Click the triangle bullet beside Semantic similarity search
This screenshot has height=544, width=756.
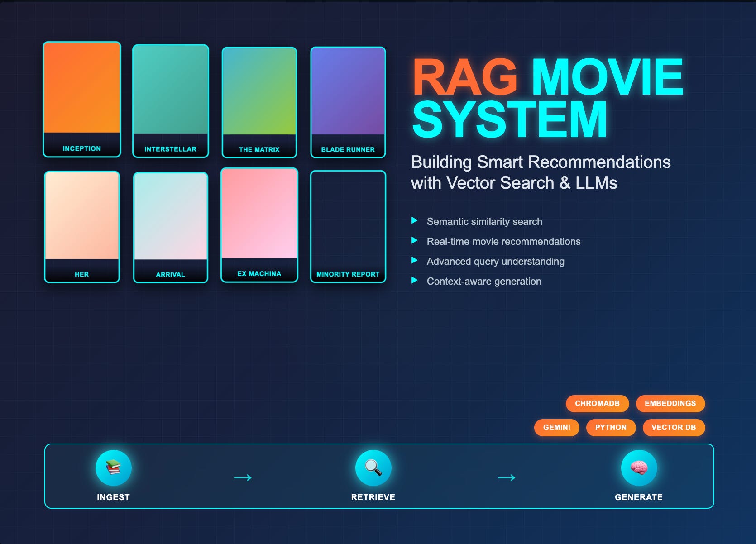pyautogui.click(x=414, y=220)
